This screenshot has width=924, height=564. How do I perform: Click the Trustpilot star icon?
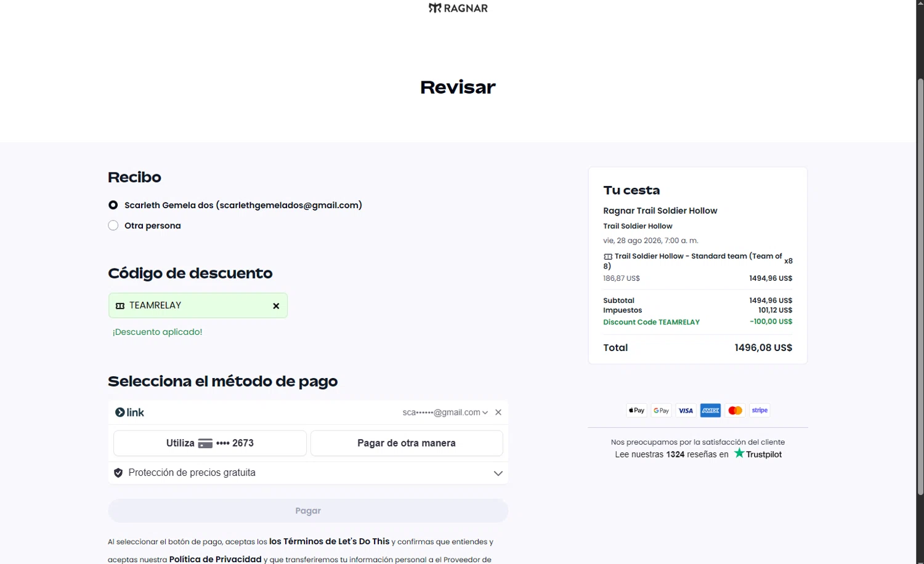click(739, 453)
